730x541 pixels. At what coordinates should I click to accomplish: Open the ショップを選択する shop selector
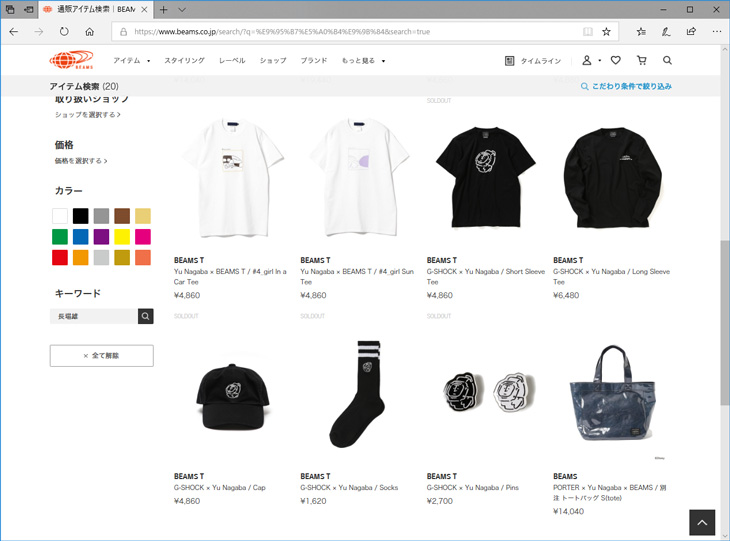tap(88, 115)
